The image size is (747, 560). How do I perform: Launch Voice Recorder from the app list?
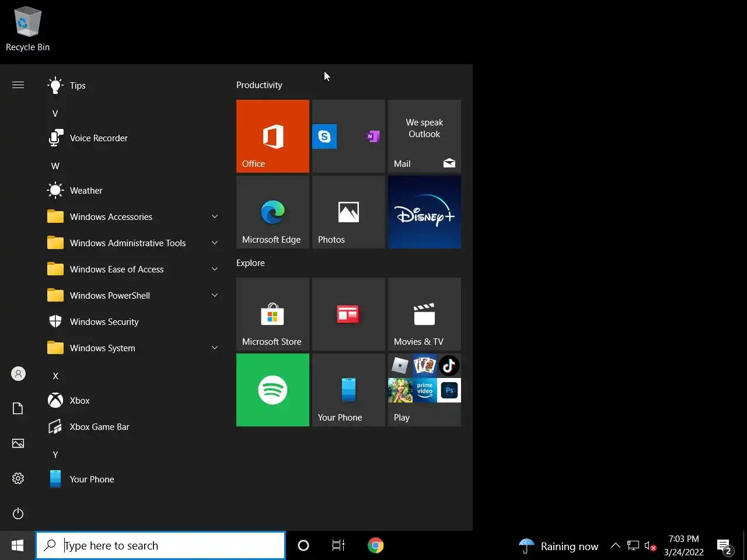pos(134,138)
